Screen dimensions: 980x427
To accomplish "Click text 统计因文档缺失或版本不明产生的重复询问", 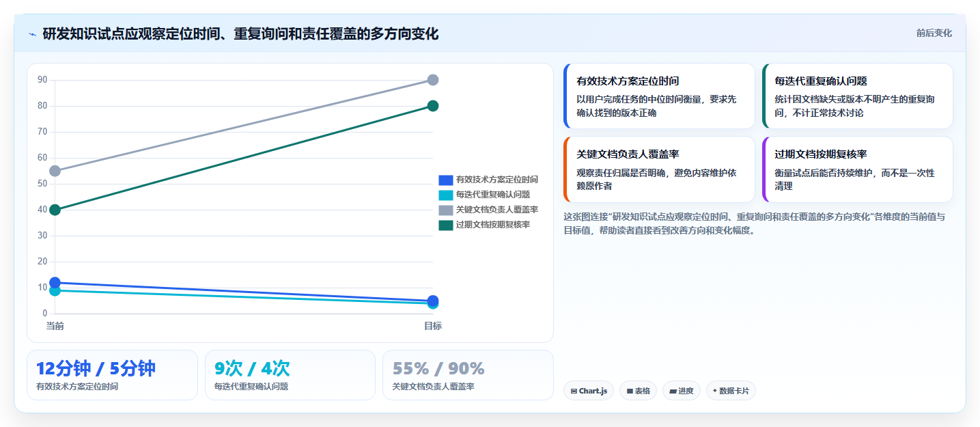I will (855, 106).
